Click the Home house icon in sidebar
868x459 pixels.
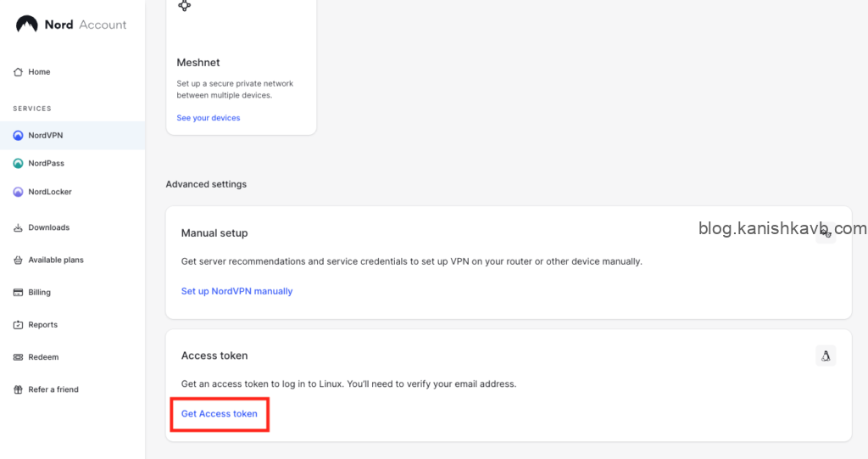click(18, 72)
